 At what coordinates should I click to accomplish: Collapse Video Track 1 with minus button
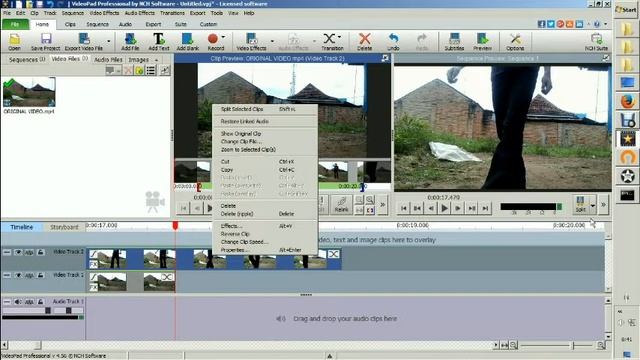7,276
